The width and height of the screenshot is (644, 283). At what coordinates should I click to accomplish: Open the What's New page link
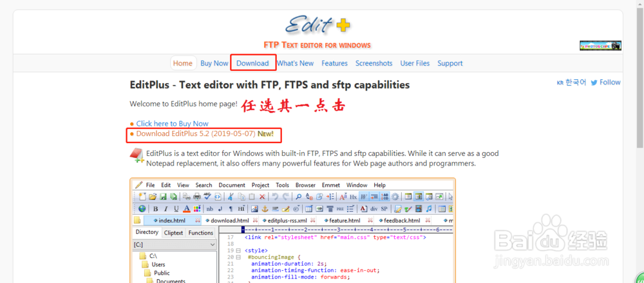295,63
